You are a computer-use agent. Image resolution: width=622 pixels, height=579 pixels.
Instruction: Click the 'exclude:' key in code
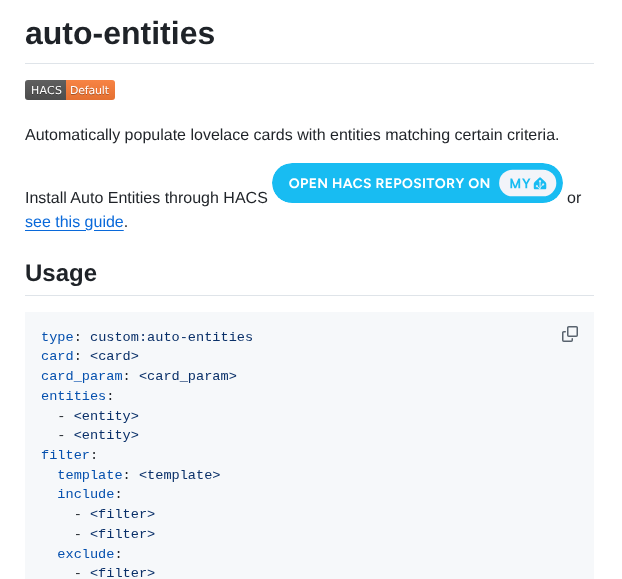[89, 553]
